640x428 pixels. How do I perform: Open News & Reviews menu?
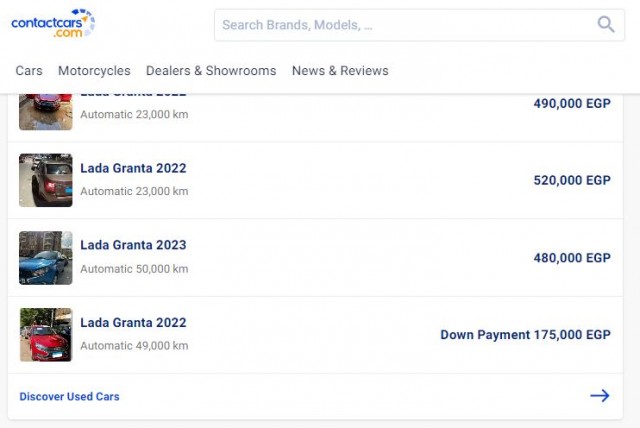(340, 71)
